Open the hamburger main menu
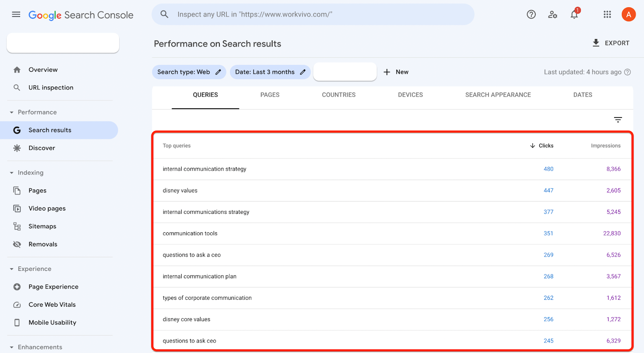This screenshot has width=644, height=353. click(16, 14)
